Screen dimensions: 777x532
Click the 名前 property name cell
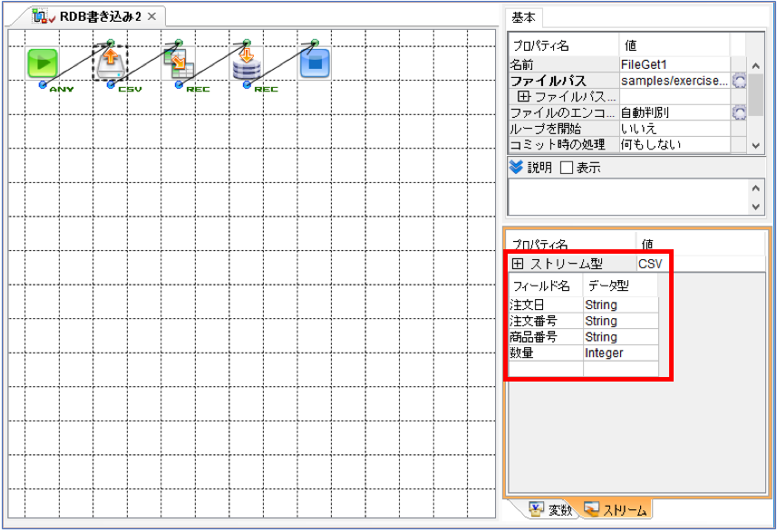click(x=563, y=64)
